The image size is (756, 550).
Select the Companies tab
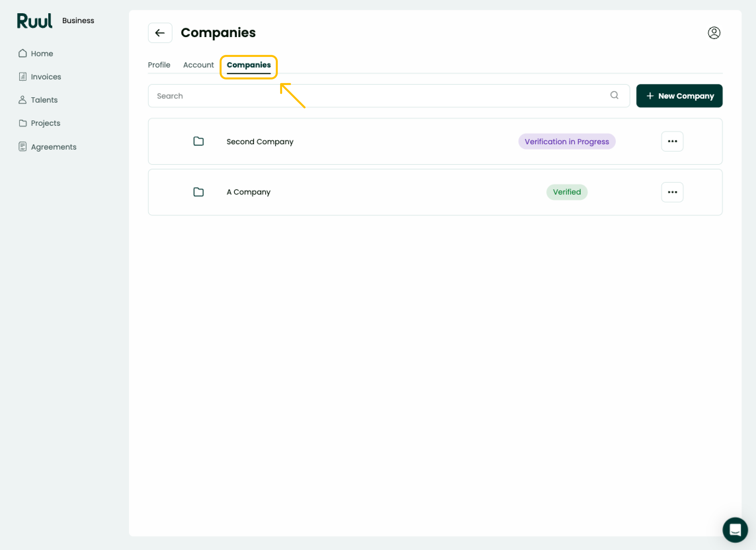[x=249, y=65]
